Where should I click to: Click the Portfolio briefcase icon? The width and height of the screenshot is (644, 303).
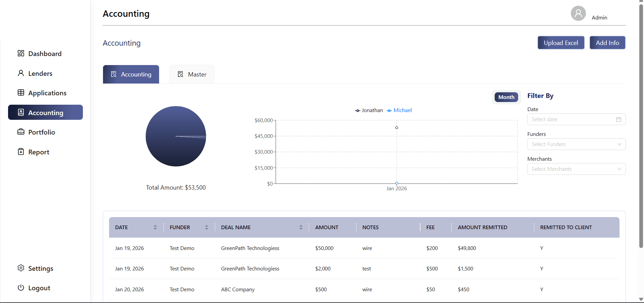pos(21,132)
